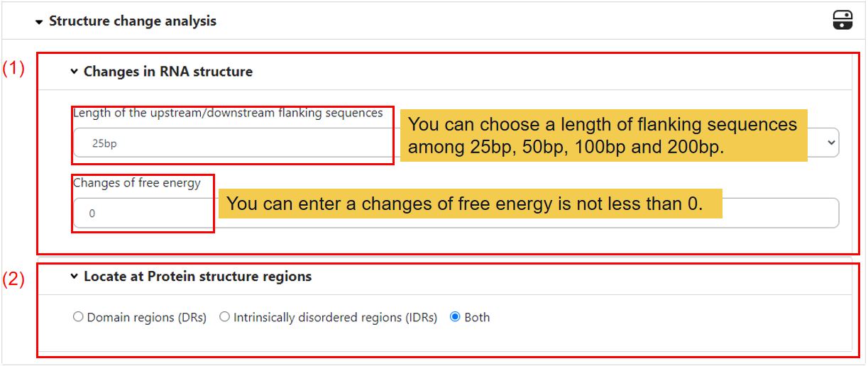Click the Domain regions (DRs) label text
The height and width of the screenshot is (366, 868).
pos(146,318)
